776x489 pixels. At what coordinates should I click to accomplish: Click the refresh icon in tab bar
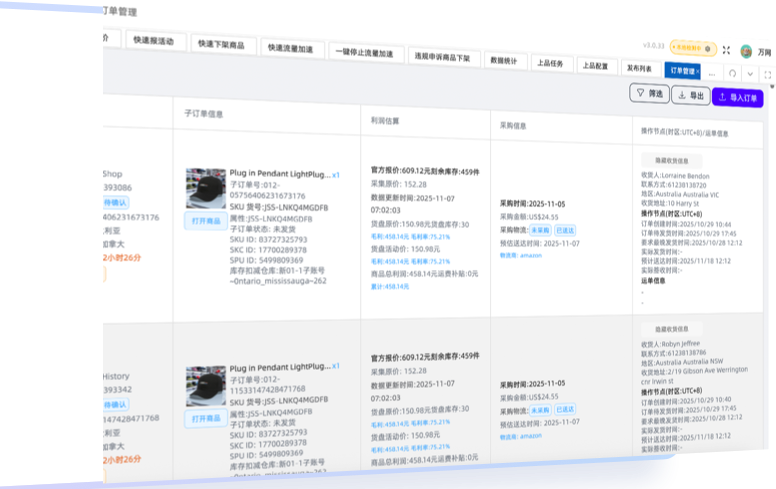732,74
